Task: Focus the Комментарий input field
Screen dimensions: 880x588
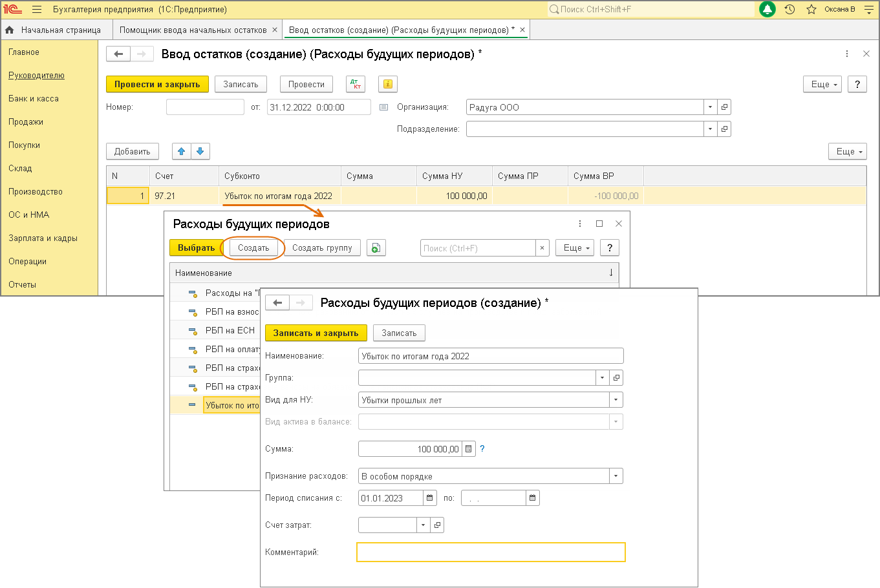Action: click(x=491, y=552)
